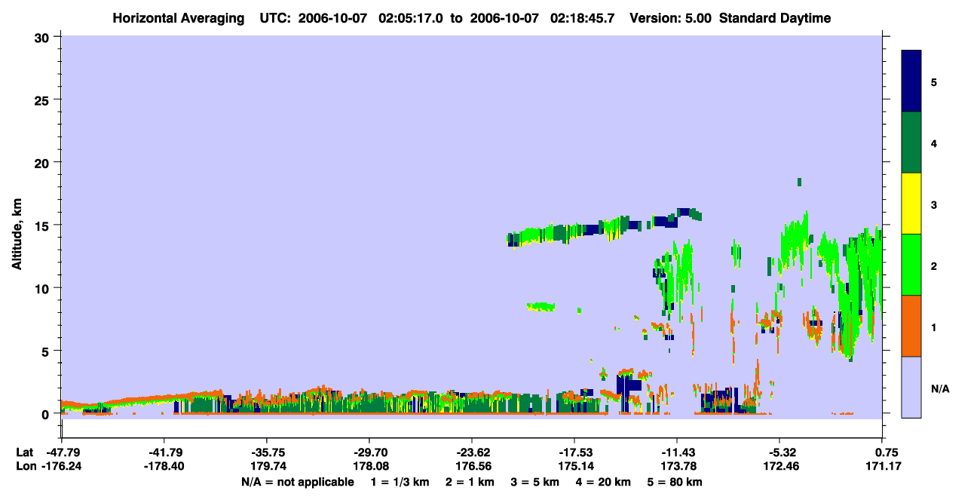This screenshot has height=503, width=980.
Task: Click the isolated dark green cloud pixel near 18 km
Action: (x=799, y=182)
